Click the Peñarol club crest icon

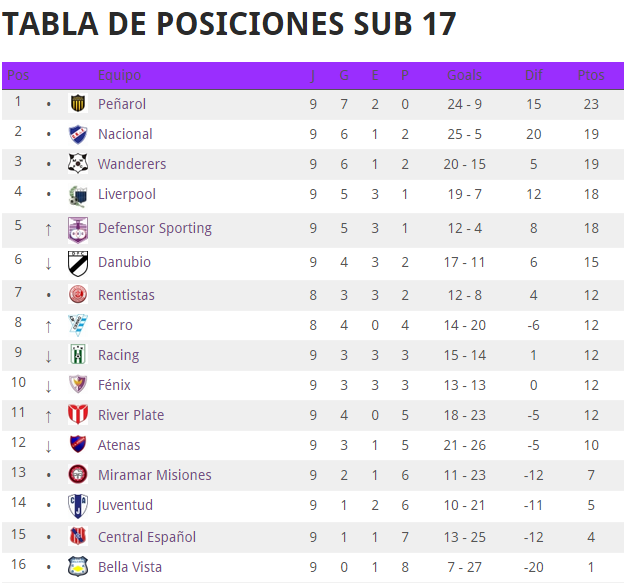pyautogui.click(x=78, y=104)
